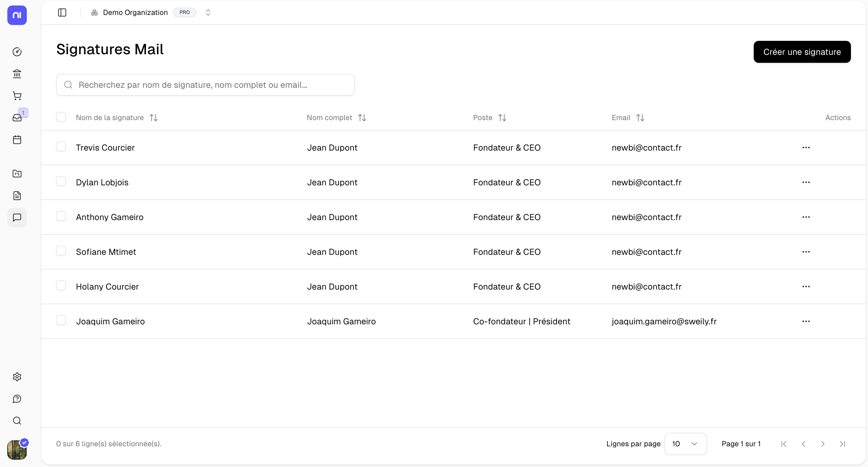Open the calendar icon in sidebar
The height and width of the screenshot is (467, 868).
tap(17, 140)
